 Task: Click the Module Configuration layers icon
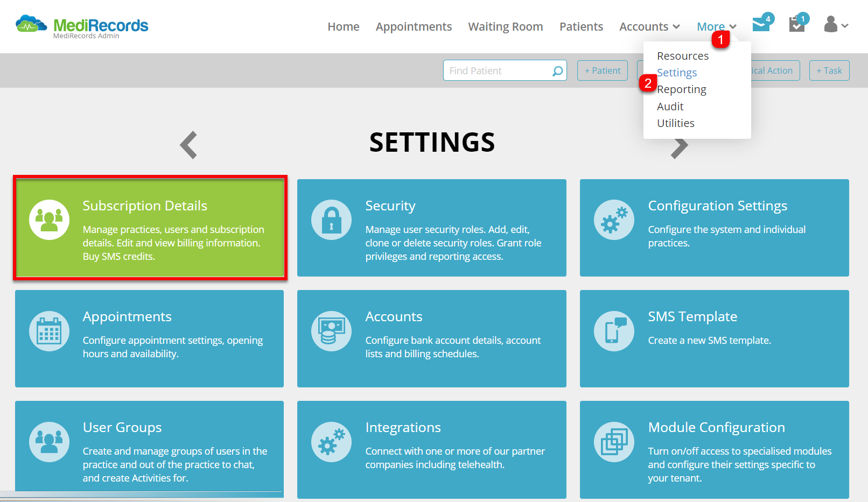[x=614, y=442]
